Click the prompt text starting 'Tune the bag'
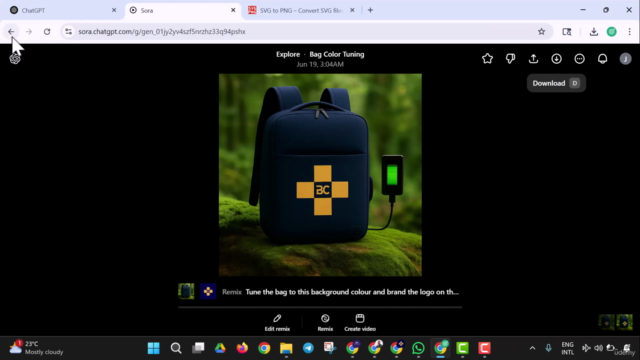Screen dimensions: 640x360 tap(352, 292)
